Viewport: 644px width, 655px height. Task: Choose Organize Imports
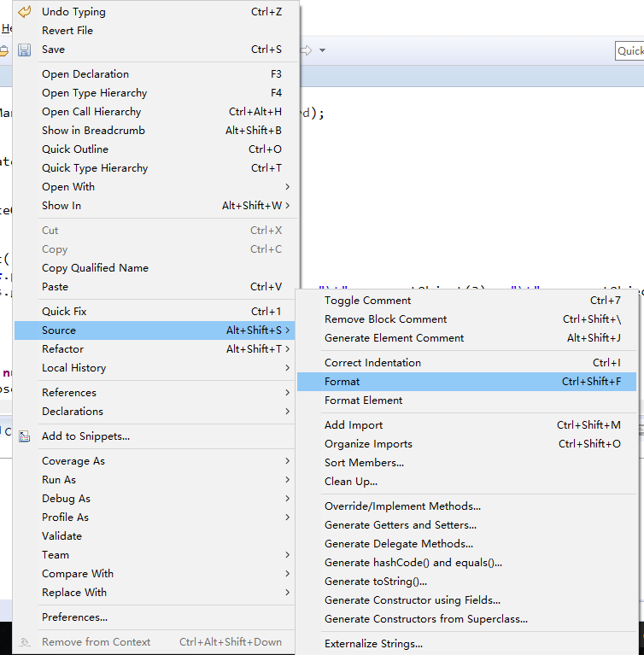(467, 443)
